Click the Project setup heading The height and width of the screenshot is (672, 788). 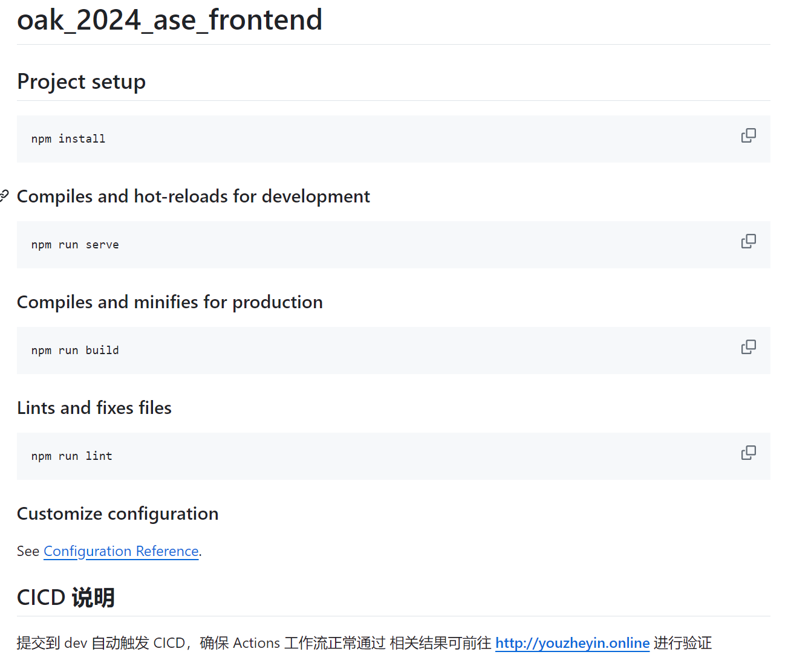tap(81, 82)
